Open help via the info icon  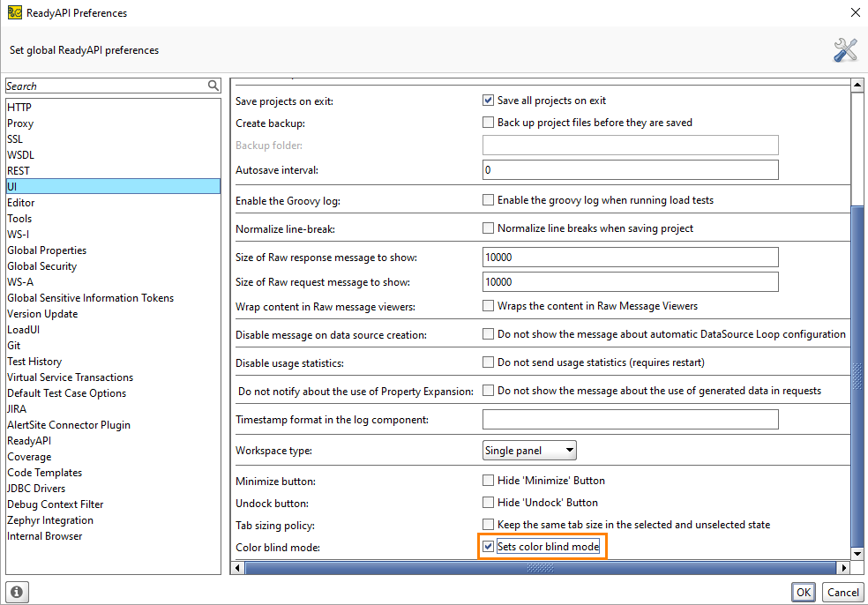[x=17, y=593]
